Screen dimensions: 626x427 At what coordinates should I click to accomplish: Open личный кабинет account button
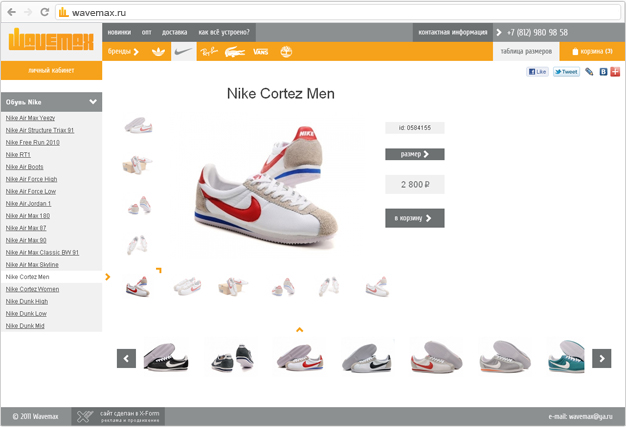click(x=51, y=70)
